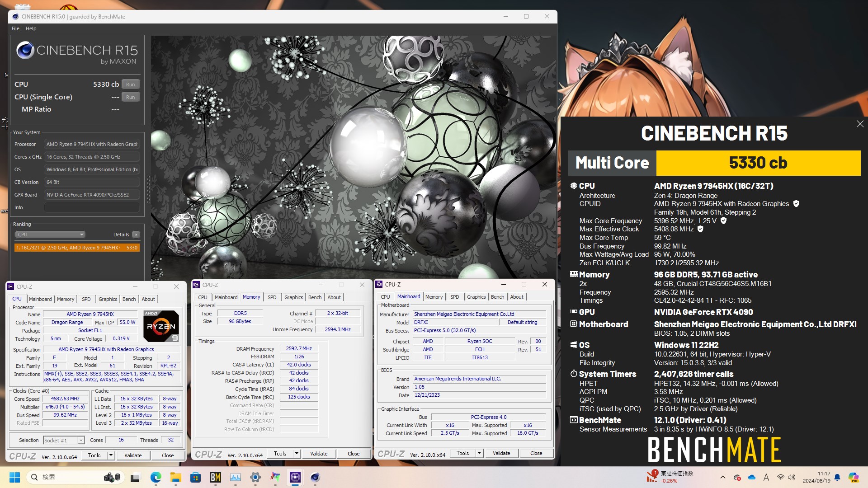
Task: Open the colorful triangle taskbar app icon
Action: [x=275, y=477]
